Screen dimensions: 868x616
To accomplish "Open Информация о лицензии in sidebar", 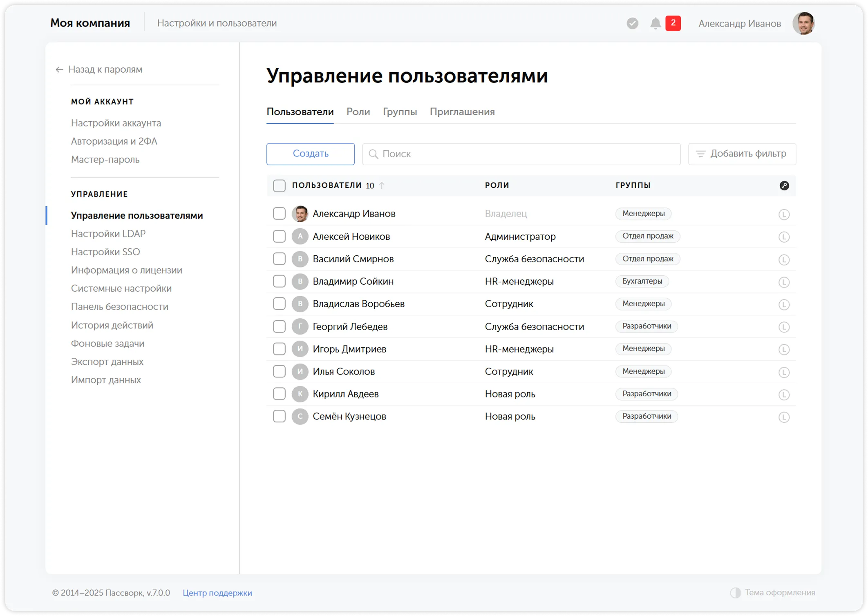I will [x=127, y=270].
